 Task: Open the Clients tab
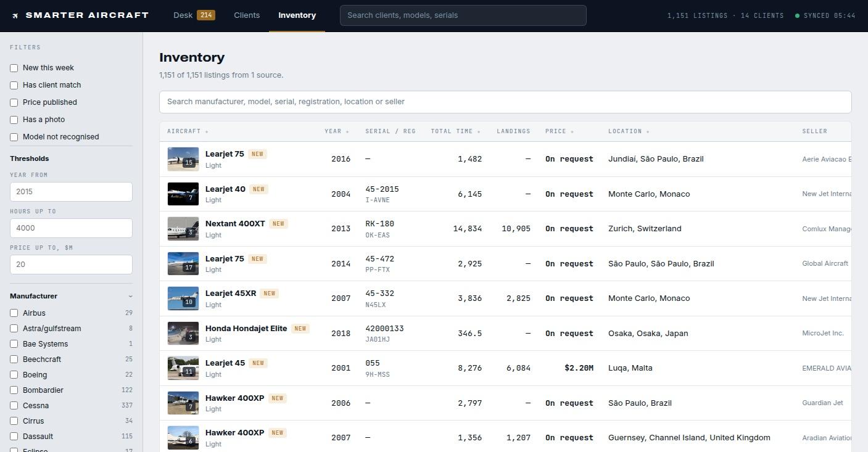click(247, 15)
